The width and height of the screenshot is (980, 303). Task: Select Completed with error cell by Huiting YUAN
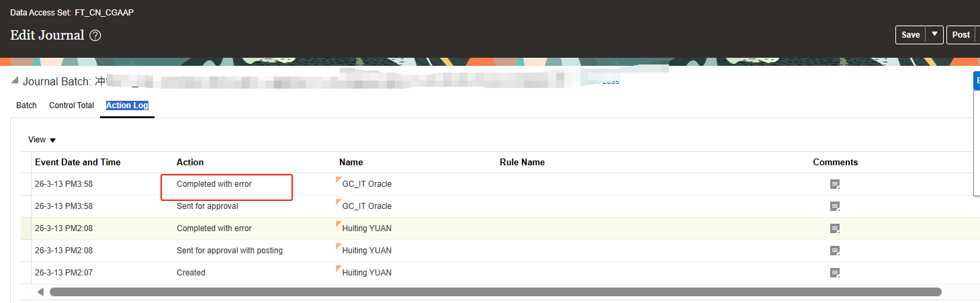tap(214, 228)
